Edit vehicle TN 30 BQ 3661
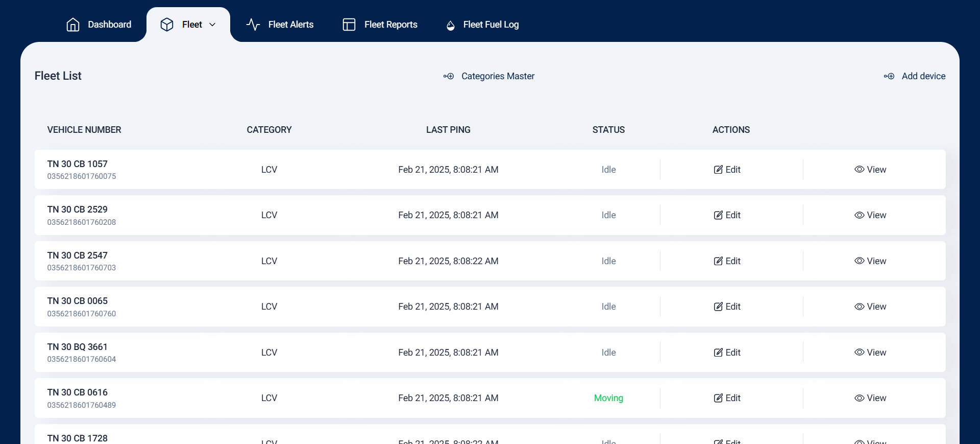 click(x=727, y=353)
